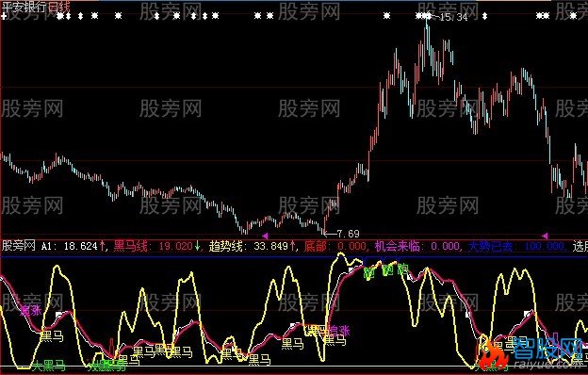This screenshot has height=375, width=588.
Task: Click the green 跑 signal cluster on indicator
Action: (386, 270)
